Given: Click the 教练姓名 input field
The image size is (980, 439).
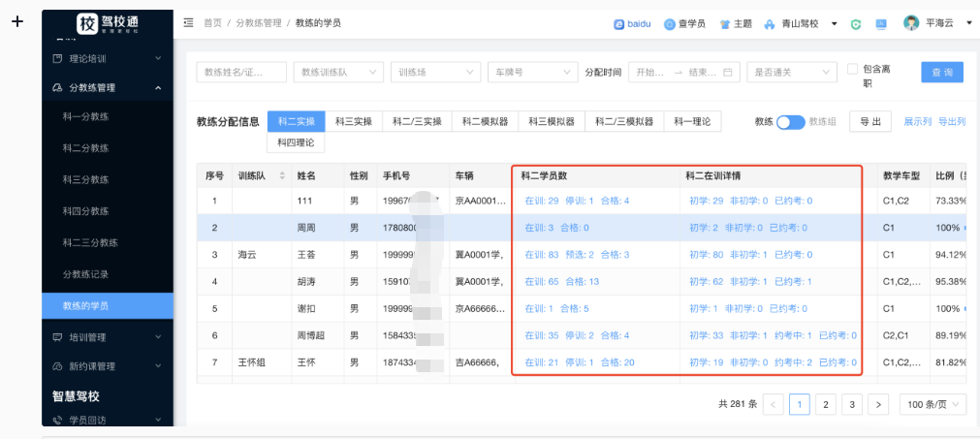Looking at the screenshot, I should coord(241,72).
